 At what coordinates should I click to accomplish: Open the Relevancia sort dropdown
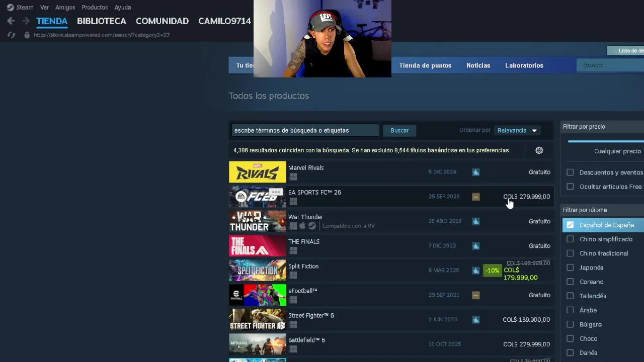pyautogui.click(x=517, y=130)
